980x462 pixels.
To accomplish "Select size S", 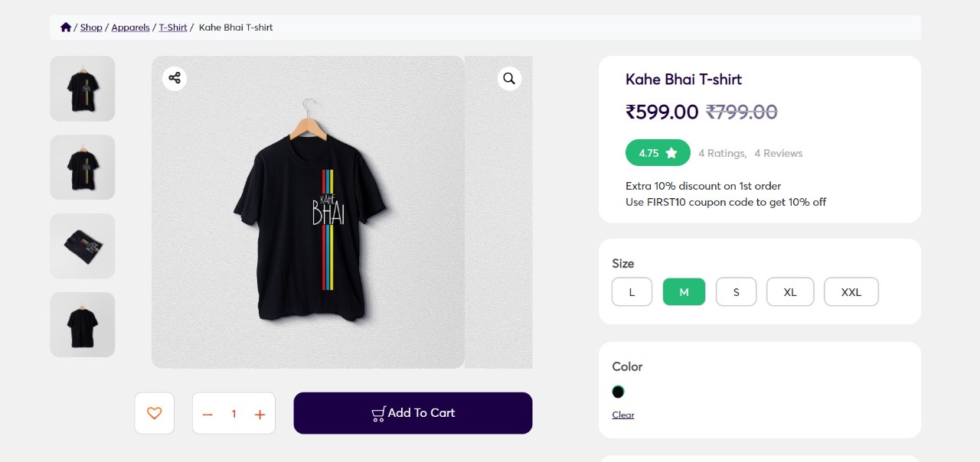I will click(x=736, y=291).
